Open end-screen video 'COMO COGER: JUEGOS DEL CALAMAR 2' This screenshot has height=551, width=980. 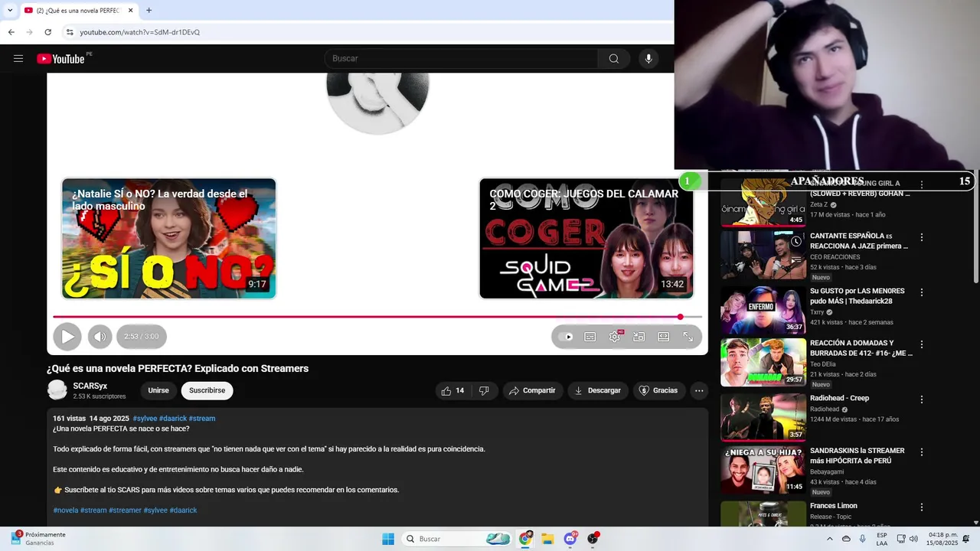point(586,239)
